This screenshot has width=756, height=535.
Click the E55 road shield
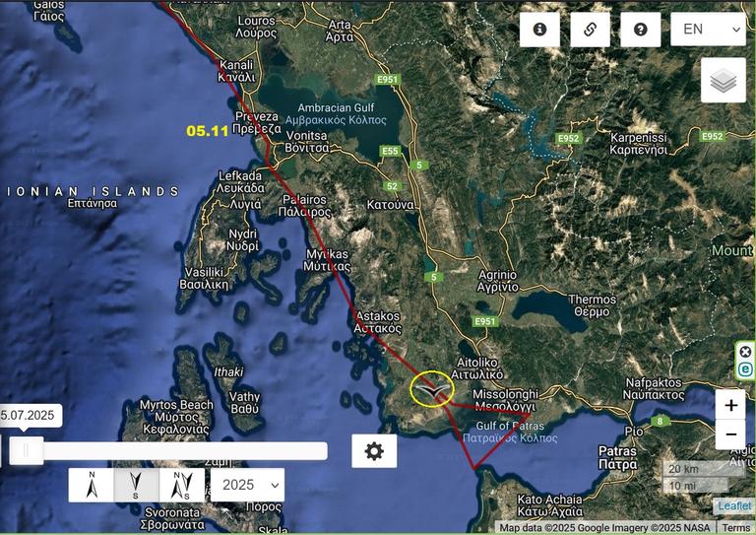[390, 151]
